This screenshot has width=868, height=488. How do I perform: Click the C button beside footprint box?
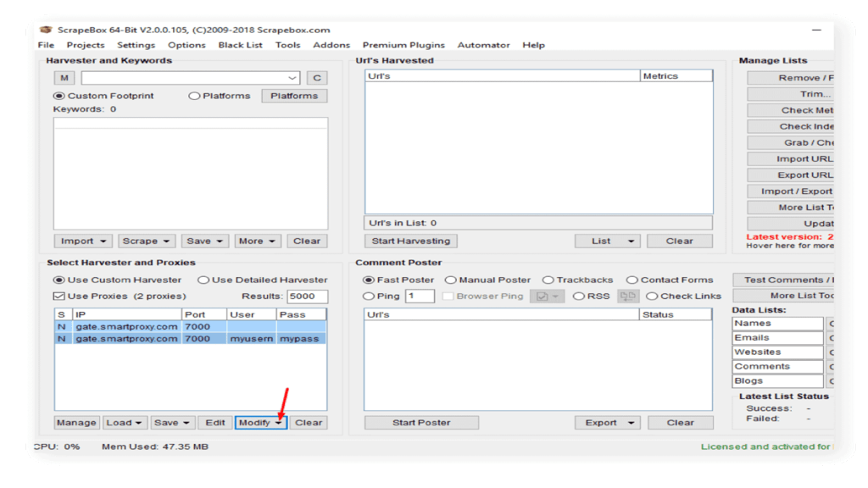coord(317,78)
